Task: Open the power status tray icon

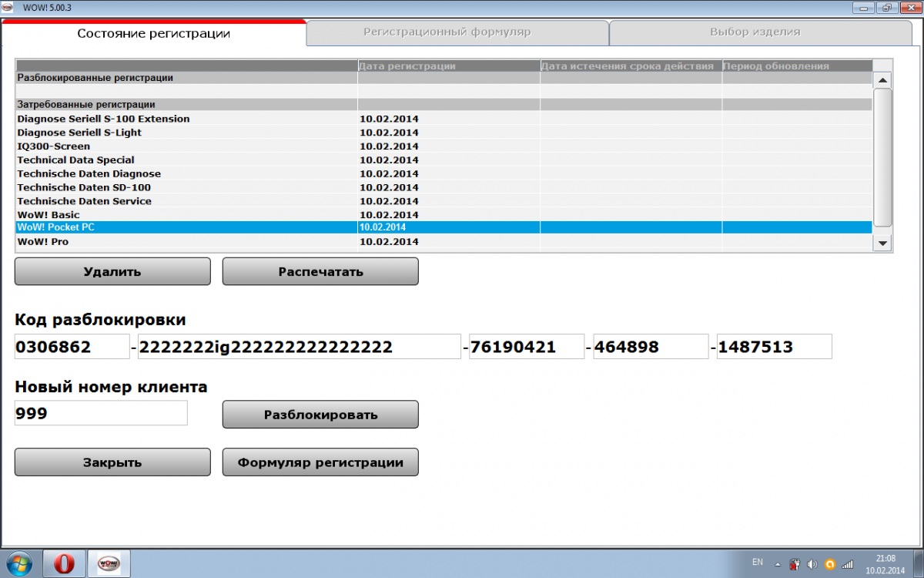Action: pos(795,563)
